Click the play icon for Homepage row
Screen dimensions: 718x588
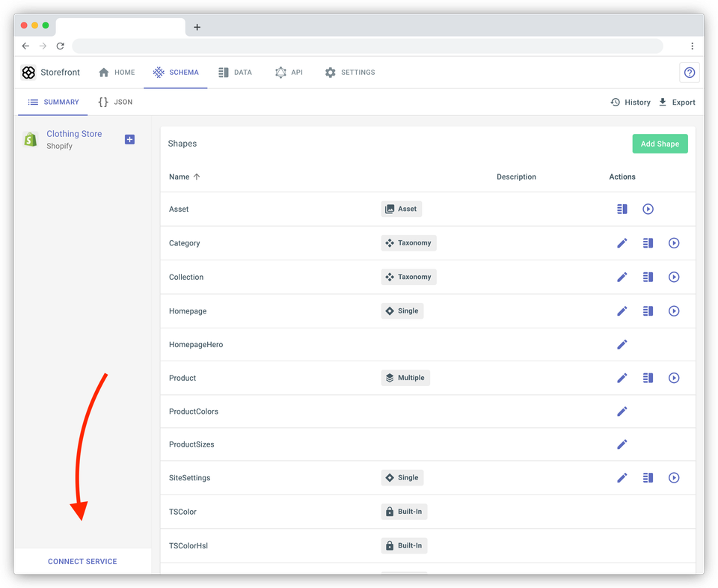tap(674, 311)
